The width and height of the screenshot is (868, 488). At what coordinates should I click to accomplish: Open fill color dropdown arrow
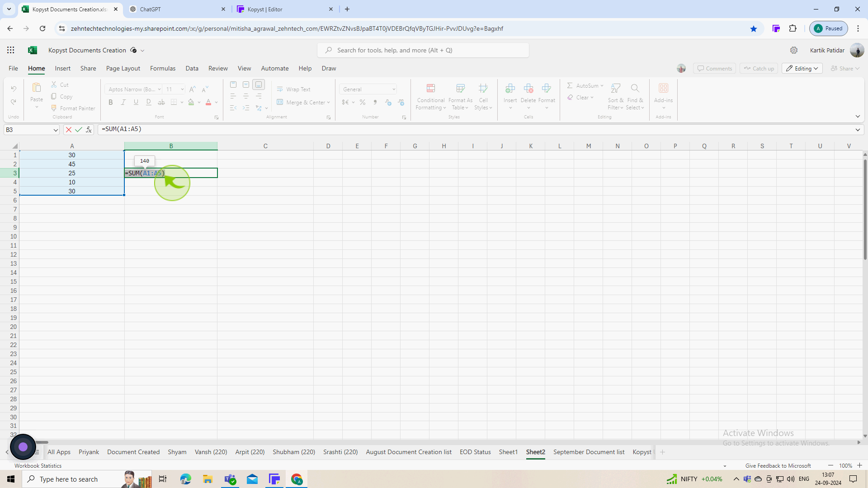tap(199, 103)
